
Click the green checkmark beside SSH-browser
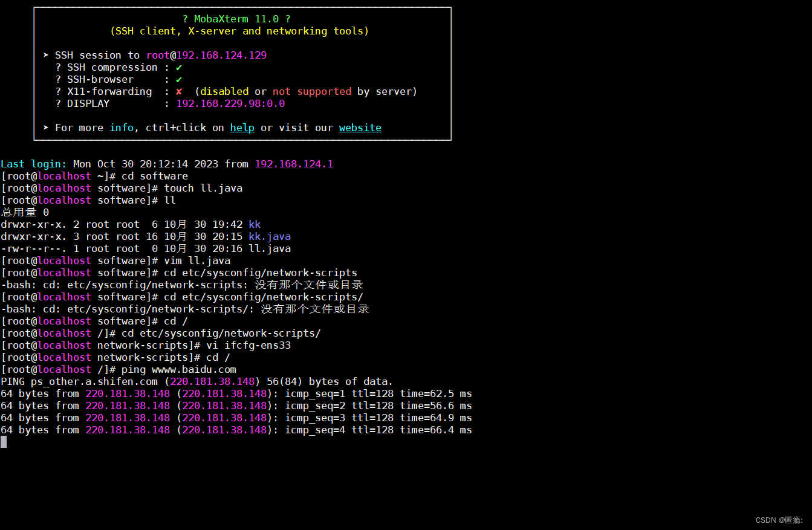pos(179,79)
